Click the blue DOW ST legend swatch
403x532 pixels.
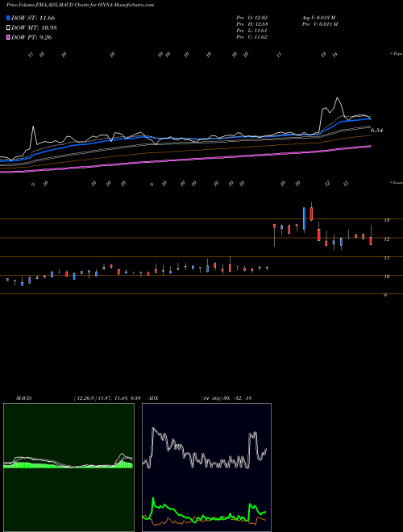pos(8,18)
